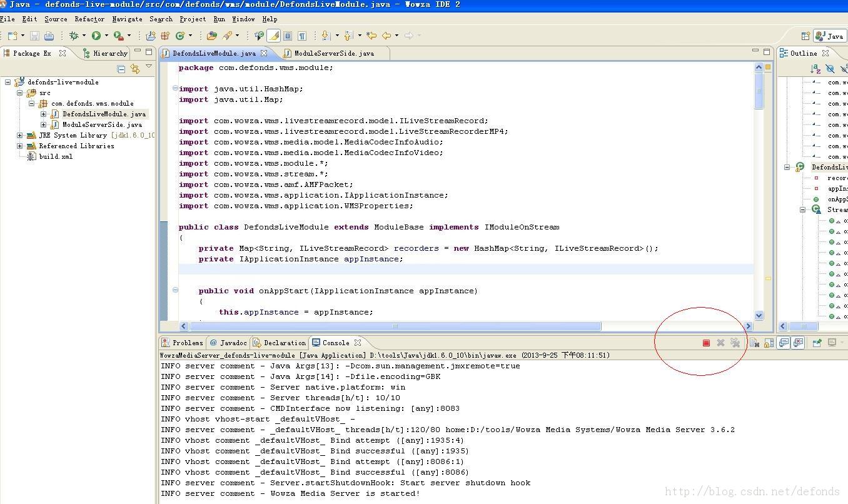Toggle Scroll Lock in Console toolbar
Image resolution: width=848 pixels, height=504 pixels.
click(769, 343)
